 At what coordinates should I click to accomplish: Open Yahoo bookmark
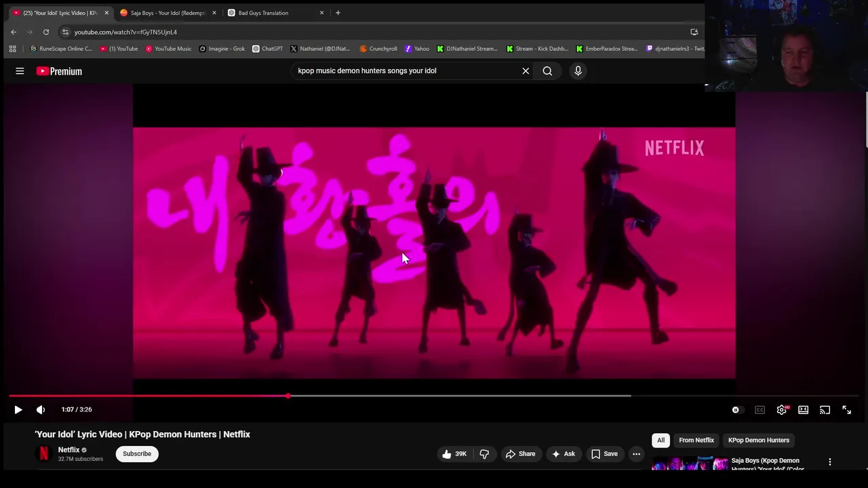[417, 49]
